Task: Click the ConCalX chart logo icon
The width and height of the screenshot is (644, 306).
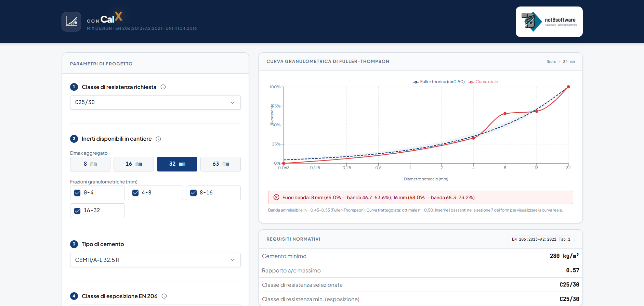Action: (x=71, y=22)
